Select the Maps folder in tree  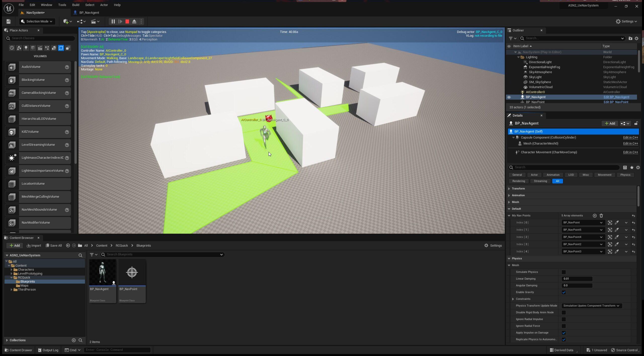pos(24,286)
